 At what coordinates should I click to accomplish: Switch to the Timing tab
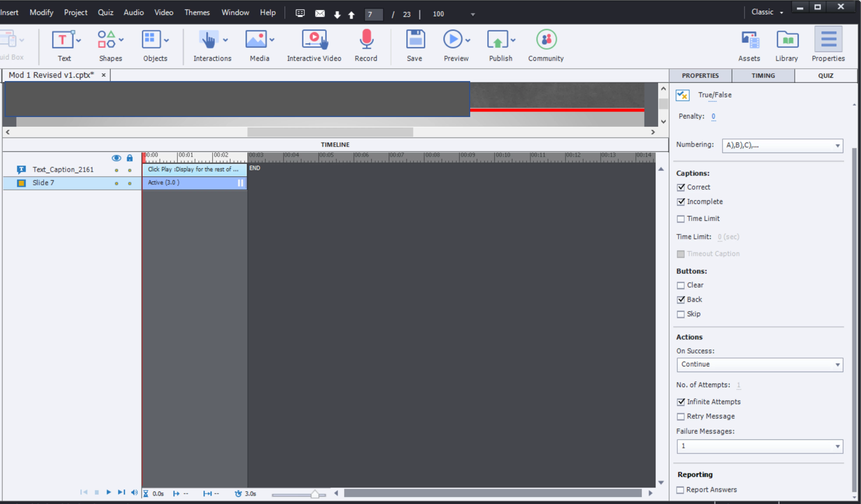tap(763, 76)
